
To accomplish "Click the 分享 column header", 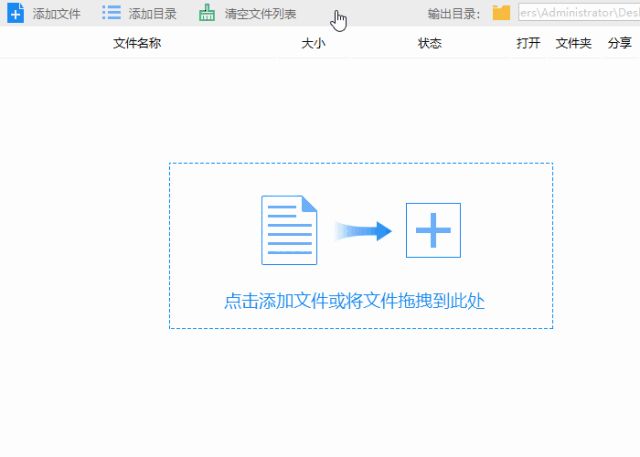I will point(620,43).
